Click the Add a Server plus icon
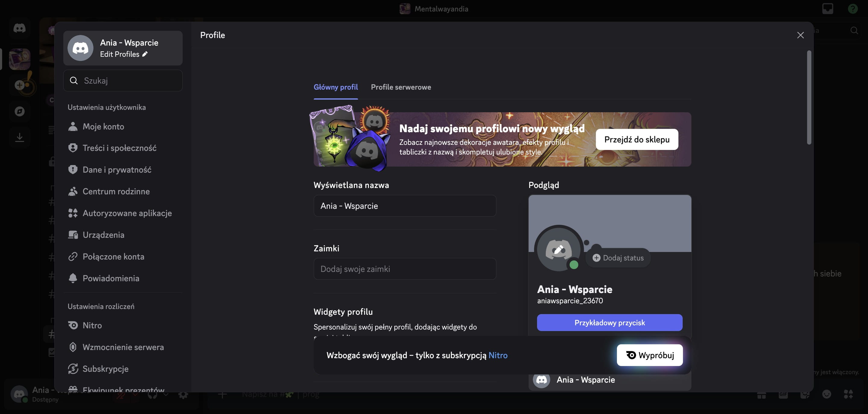The width and height of the screenshot is (868, 414). pos(20,85)
